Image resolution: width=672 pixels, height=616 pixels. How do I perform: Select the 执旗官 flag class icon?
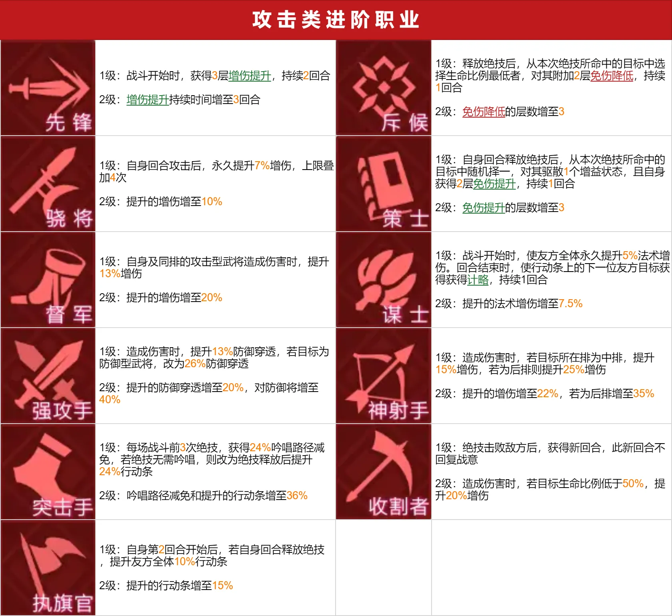[x=48, y=568]
